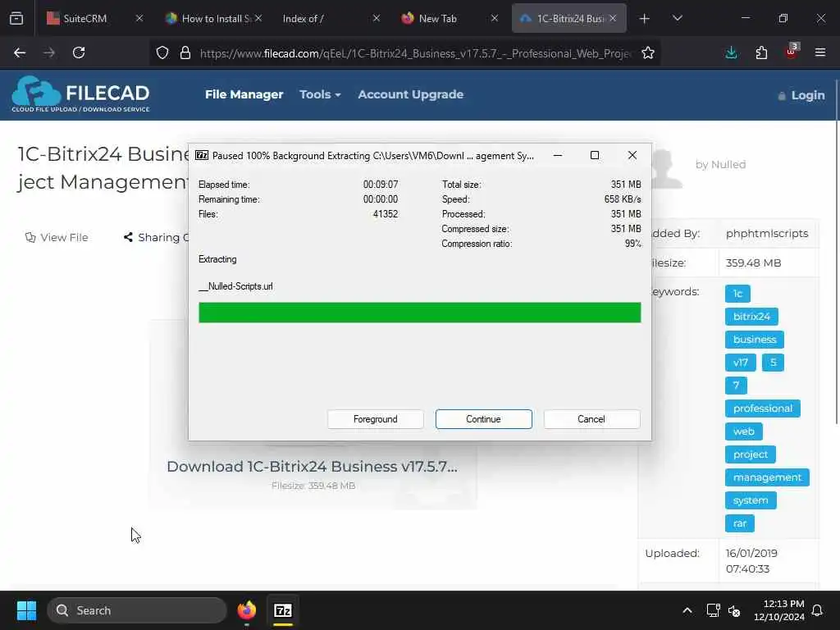Click the site padlock icon
Screen dimensions: 840x630
[x=185, y=52]
